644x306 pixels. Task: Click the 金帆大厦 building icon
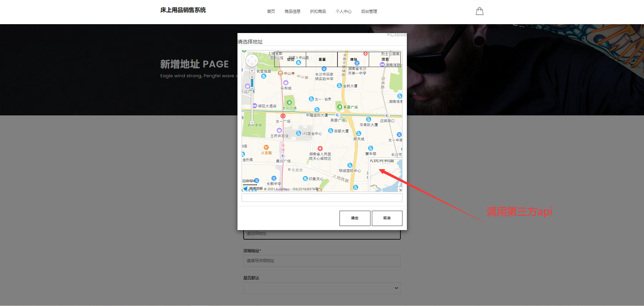pos(339,85)
